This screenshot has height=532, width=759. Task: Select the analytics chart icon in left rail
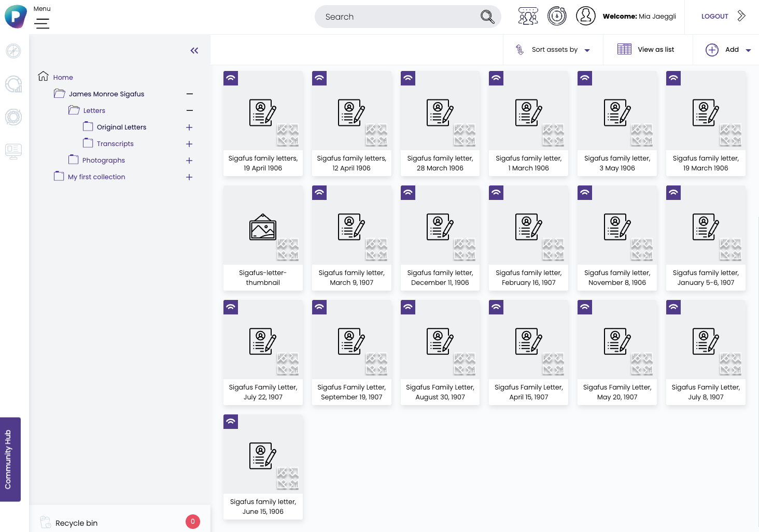[x=13, y=84]
